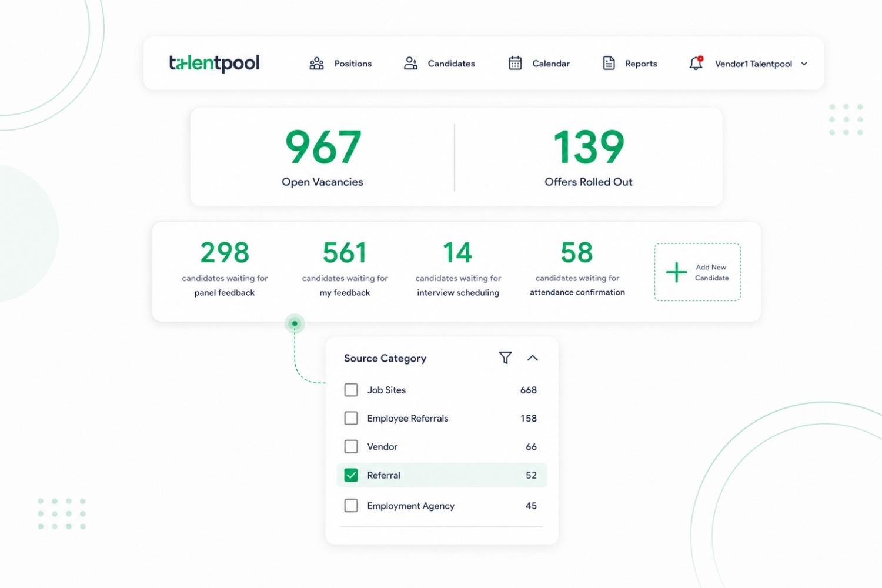Click the 52 count for Referral
Screen dimensions: 882x588
click(x=531, y=475)
